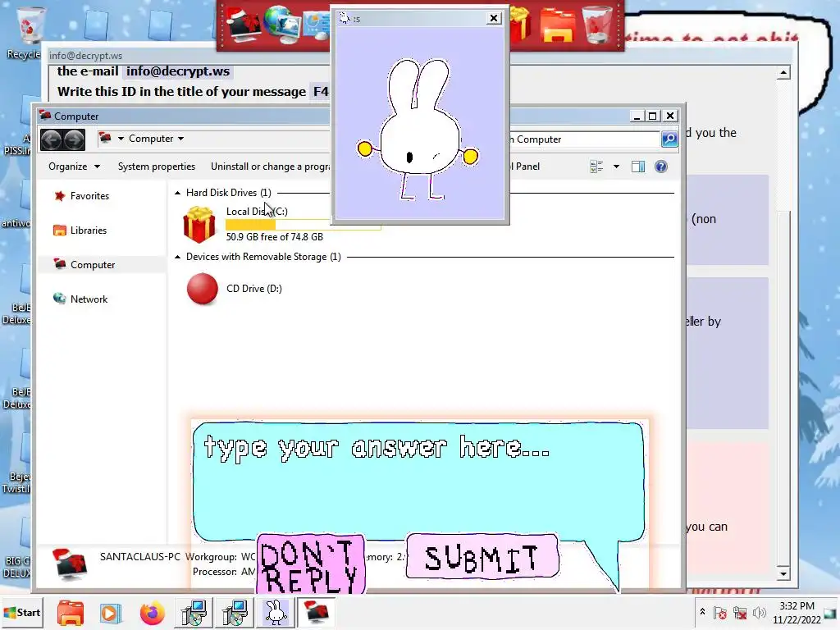Click the dancing bunny image
This screenshot has width=840, height=630.
[x=418, y=129]
